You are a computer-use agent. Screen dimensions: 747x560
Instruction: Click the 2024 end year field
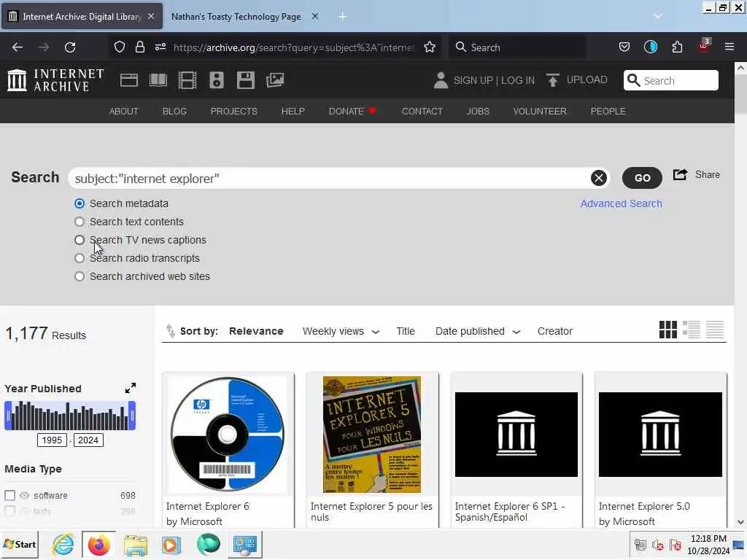tap(88, 440)
